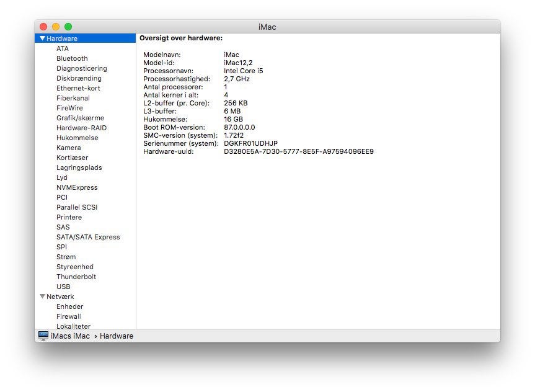Click the 'Antal kerner i alt:' label
535x392 pixels.
(x=171, y=95)
